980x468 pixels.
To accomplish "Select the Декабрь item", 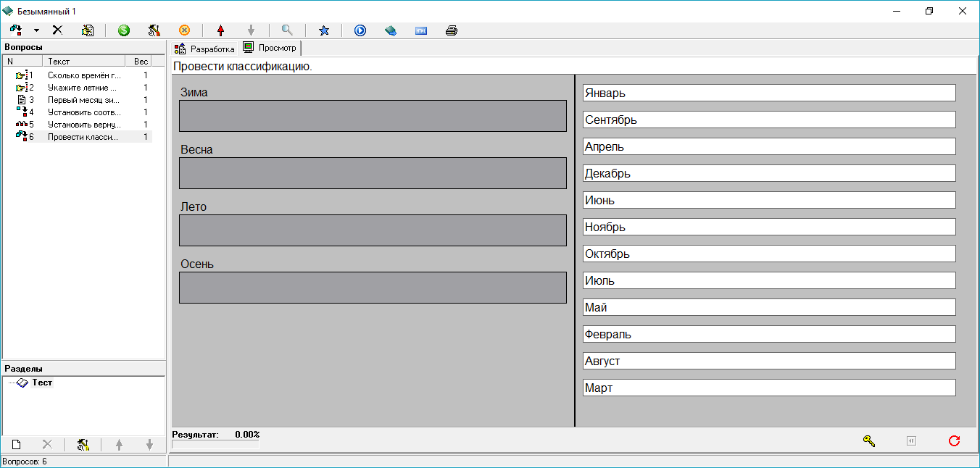I will click(x=769, y=173).
